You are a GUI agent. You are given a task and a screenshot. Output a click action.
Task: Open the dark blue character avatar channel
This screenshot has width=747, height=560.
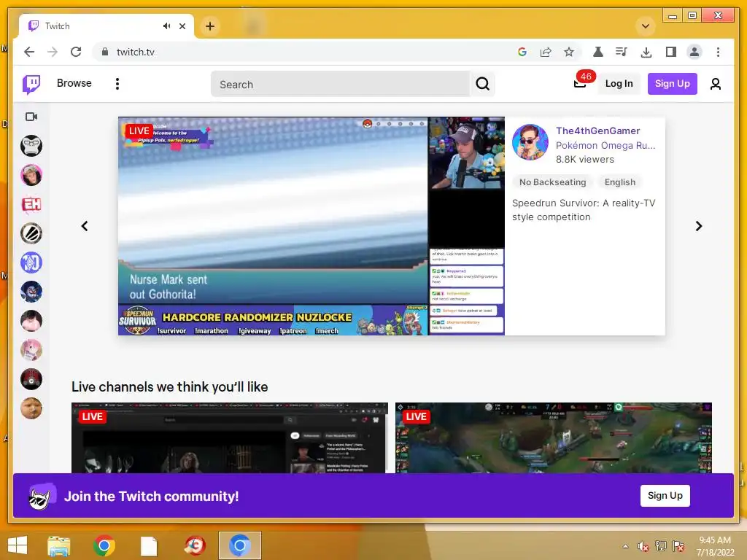(31, 292)
